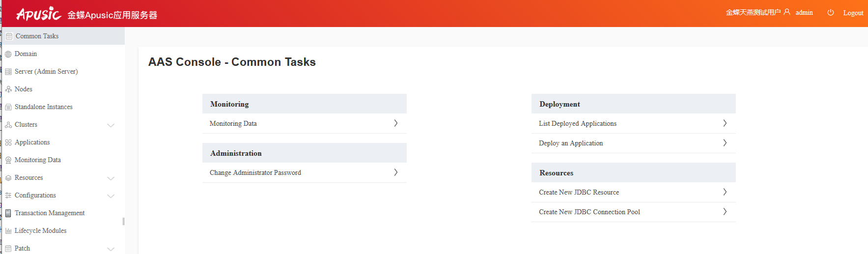
Task: Select Common Tasks in the sidebar
Action: 37,36
